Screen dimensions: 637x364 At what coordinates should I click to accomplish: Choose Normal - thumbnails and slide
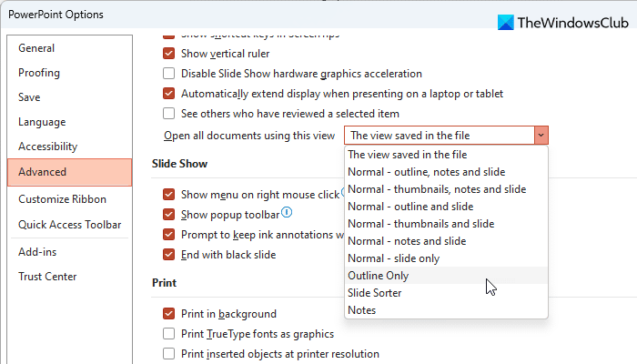[x=420, y=224]
